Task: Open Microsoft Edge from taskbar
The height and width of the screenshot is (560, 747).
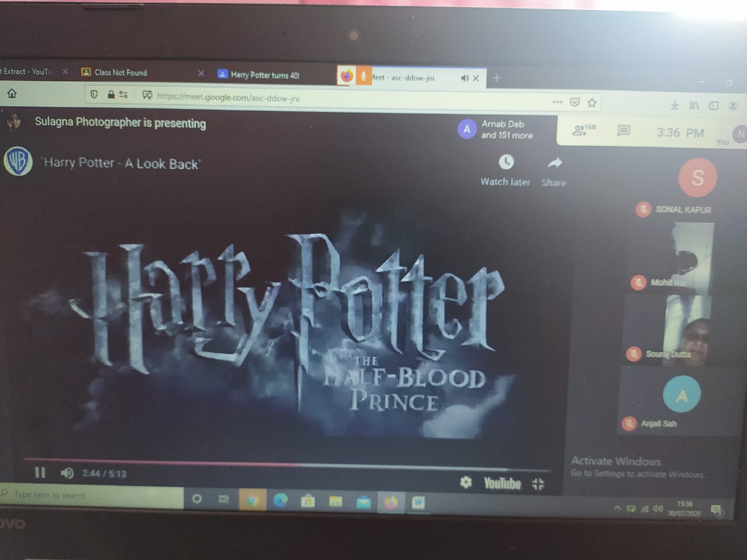Action: pos(281,501)
